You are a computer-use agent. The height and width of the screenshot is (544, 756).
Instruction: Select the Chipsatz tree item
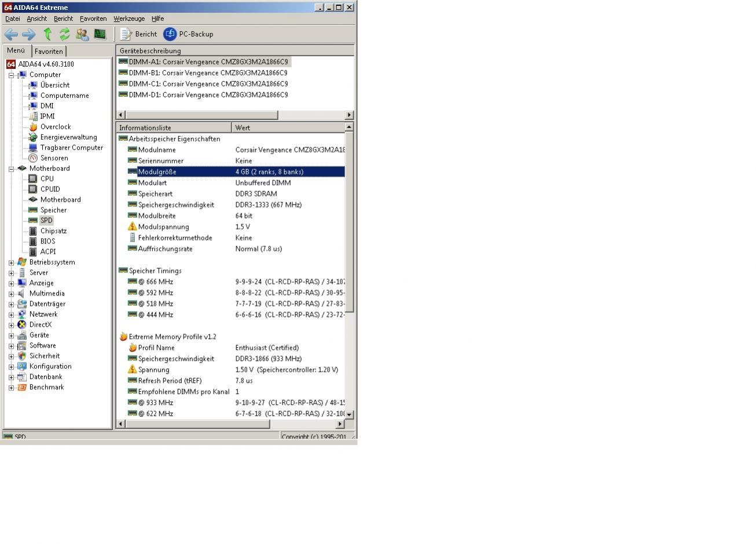(x=53, y=231)
